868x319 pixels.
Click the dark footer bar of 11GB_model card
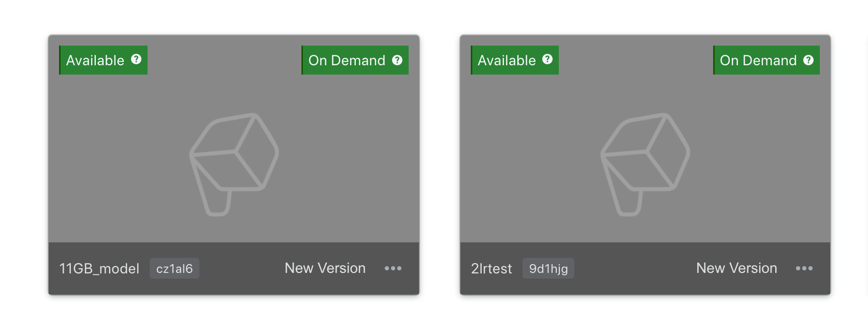pos(234,268)
